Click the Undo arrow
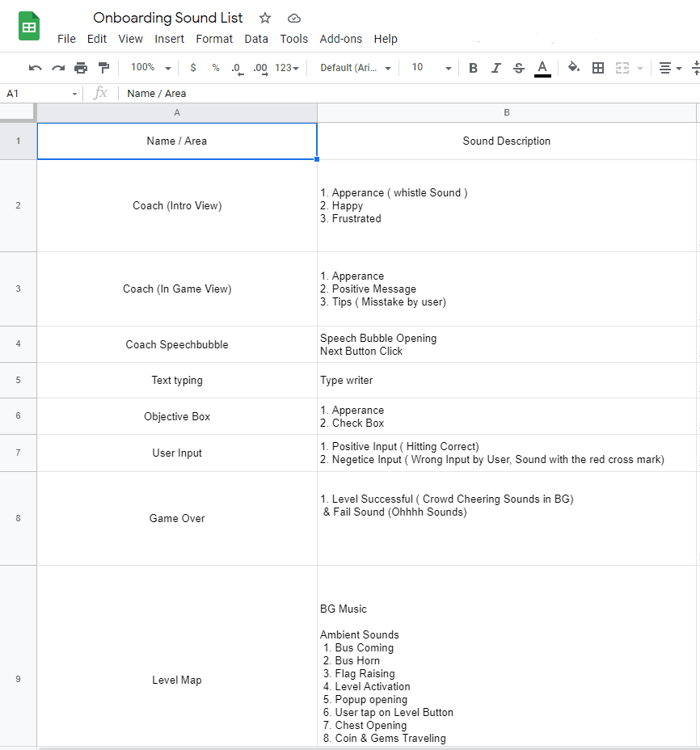 pyautogui.click(x=35, y=68)
